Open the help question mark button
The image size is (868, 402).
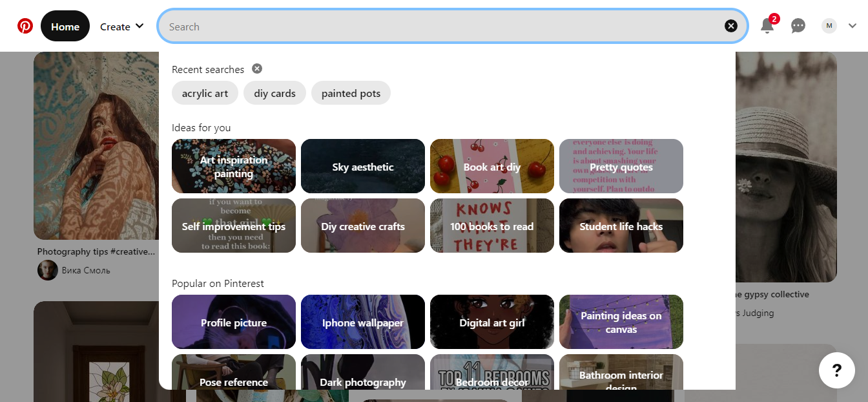click(836, 370)
